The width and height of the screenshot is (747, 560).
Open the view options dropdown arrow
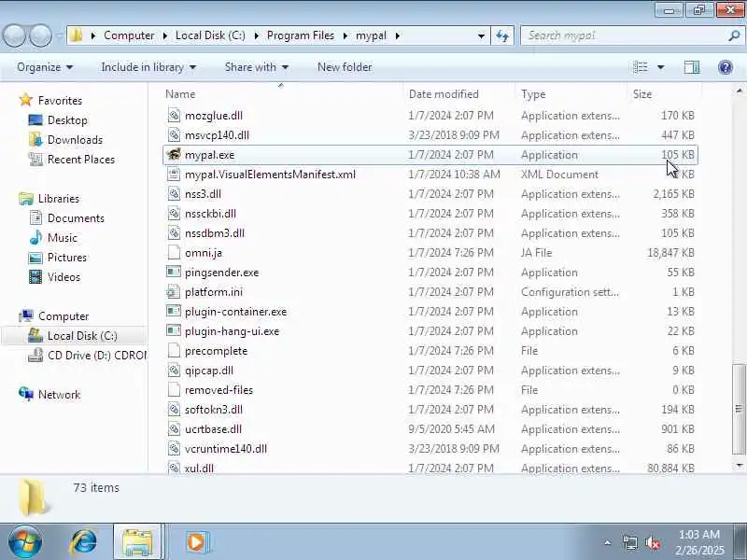click(x=661, y=67)
